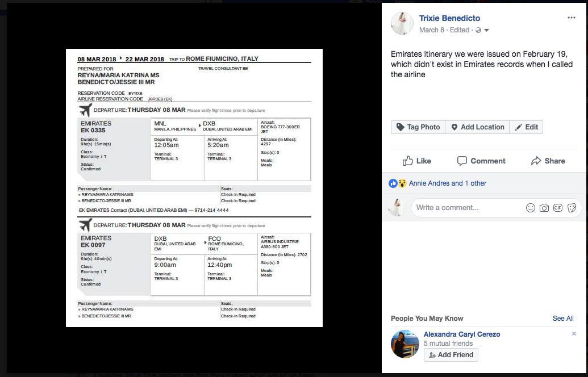
Task: Click Add Friend for Alexandra Caryl Cerezo
Action: 451,355
